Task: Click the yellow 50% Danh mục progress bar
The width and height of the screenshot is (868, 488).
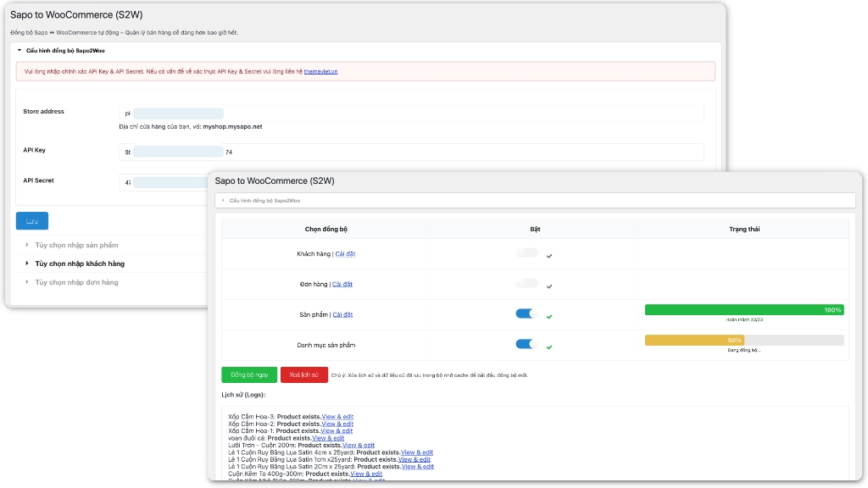Action: 694,341
